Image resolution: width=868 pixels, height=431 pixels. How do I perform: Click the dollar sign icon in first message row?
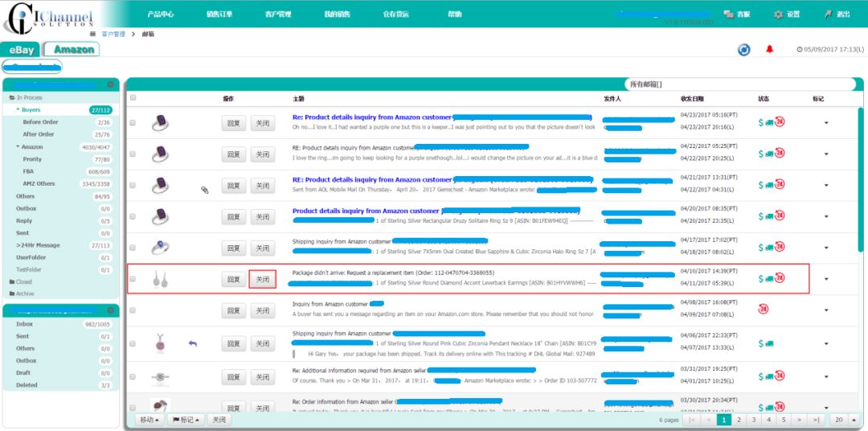point(760,122)
